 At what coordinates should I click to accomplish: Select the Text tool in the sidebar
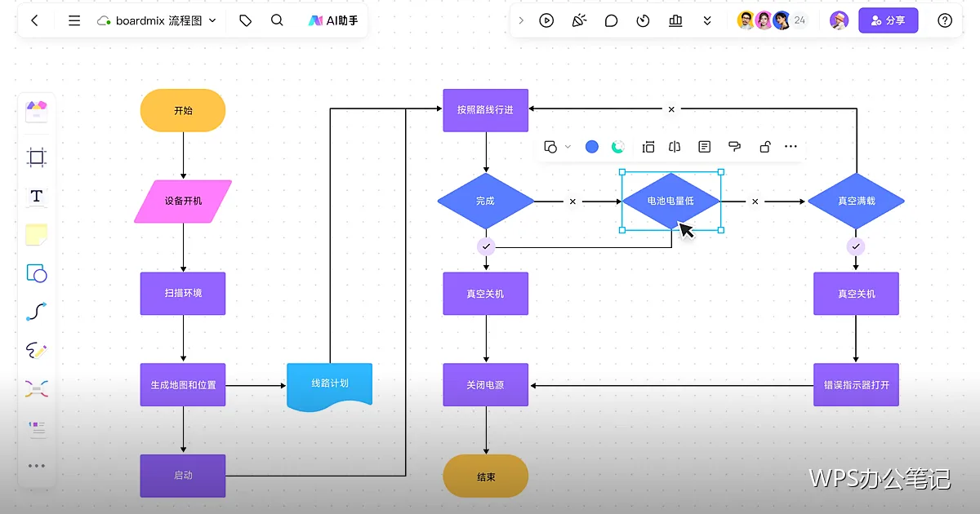pyautogui.click(x=37, y=196)
